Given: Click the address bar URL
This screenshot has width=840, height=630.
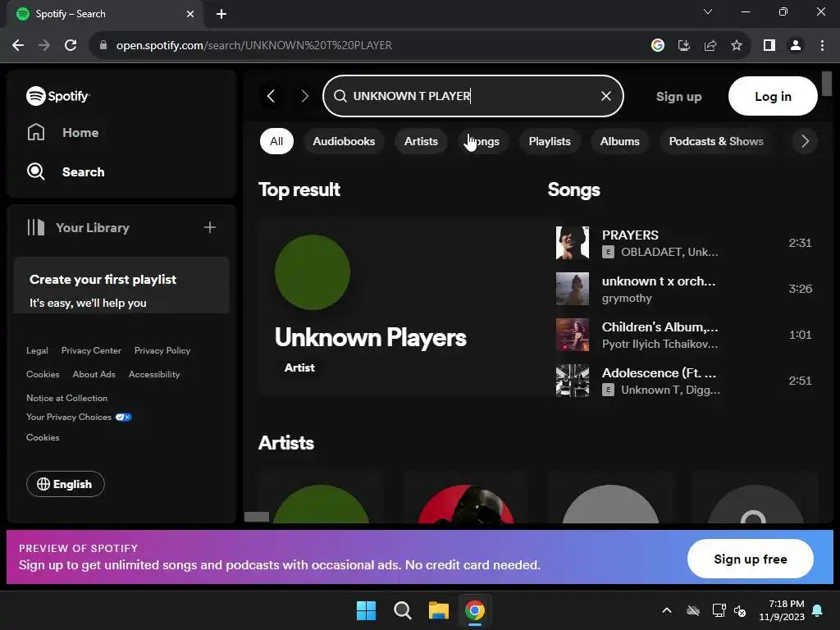Looking at the screenshot, I should point(254,46).
